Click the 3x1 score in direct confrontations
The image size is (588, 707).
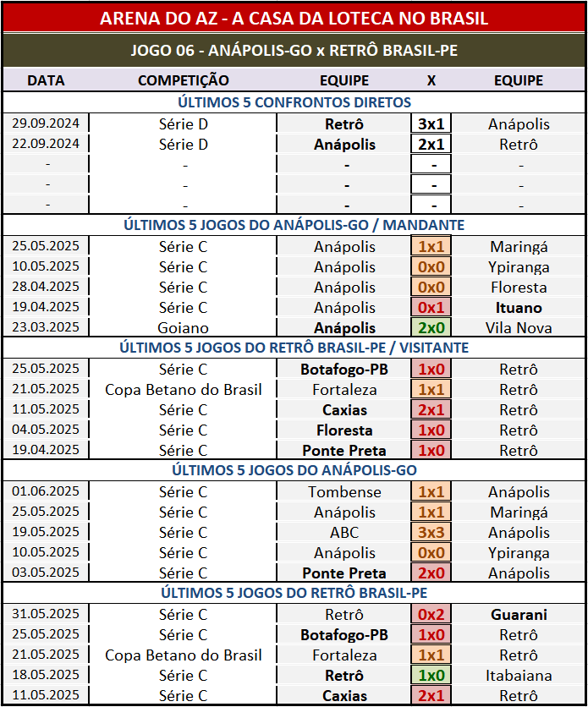coord(431,123)
